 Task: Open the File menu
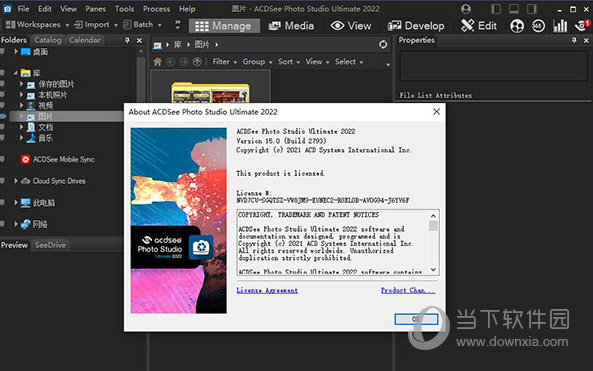[x=23, y=9]
